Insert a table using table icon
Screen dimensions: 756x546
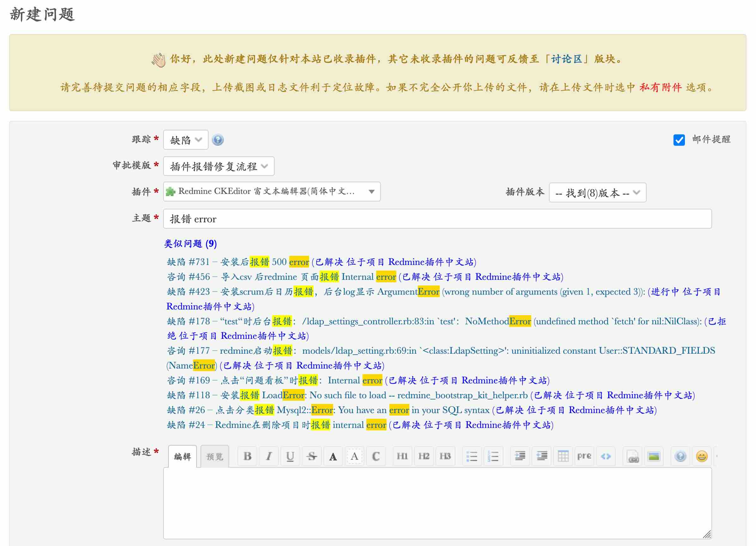coord(563,456)
